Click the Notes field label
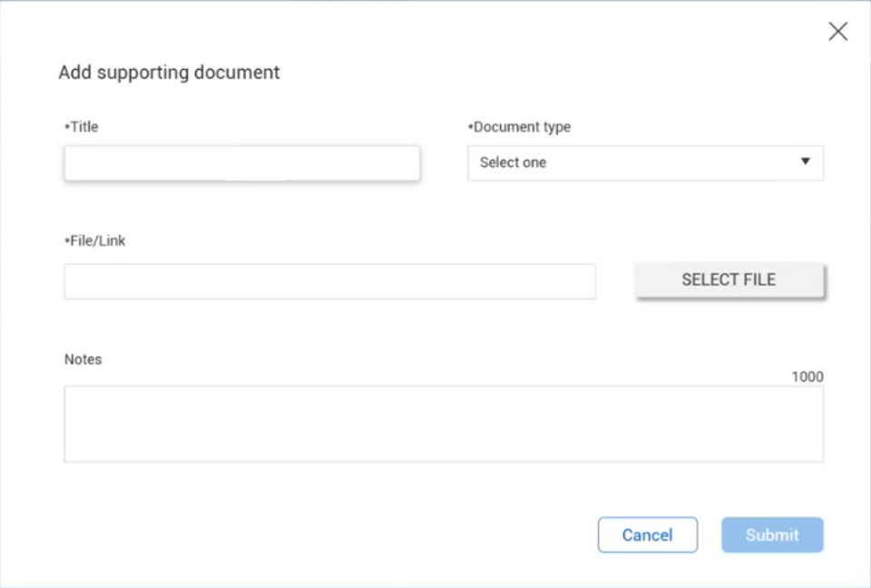This screenshot has height=588, width=871. tap(83, 359)
